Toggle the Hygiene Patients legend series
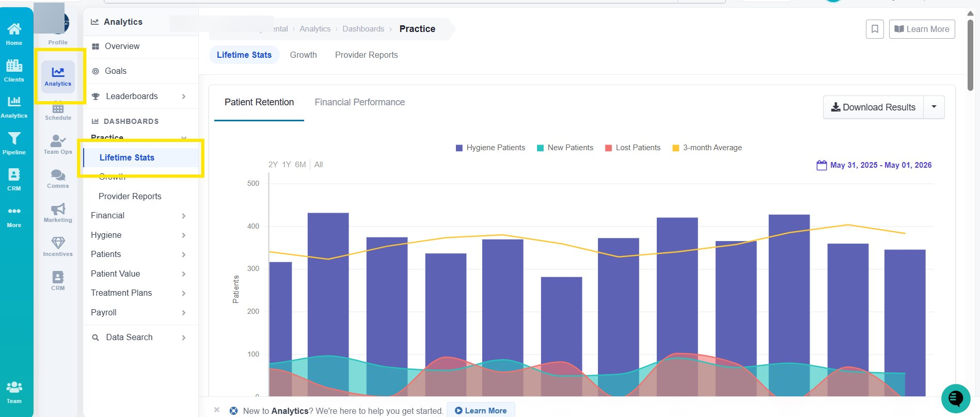The height and width of the screenshot is (417, 980). pos(491,148)
